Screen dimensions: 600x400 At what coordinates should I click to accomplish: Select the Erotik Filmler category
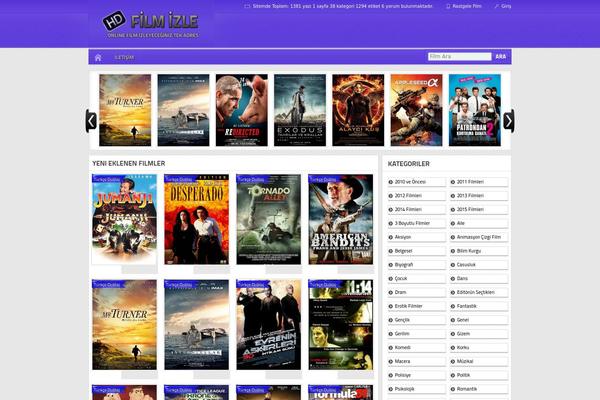(417, 306)
